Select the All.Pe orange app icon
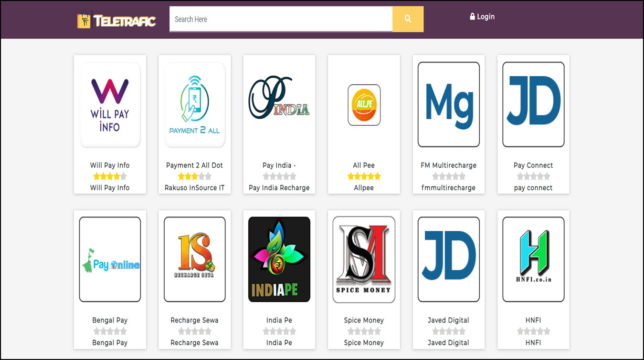 (x=364, y=105)
